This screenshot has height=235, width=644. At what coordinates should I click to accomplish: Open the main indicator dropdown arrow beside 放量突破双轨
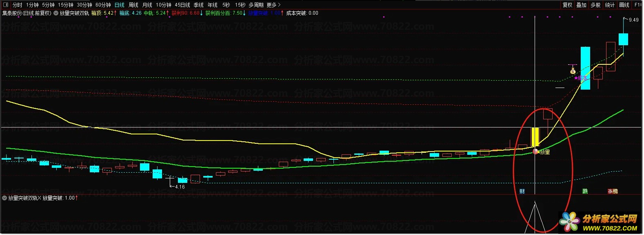pyautogui.click(x=56, y=13)
